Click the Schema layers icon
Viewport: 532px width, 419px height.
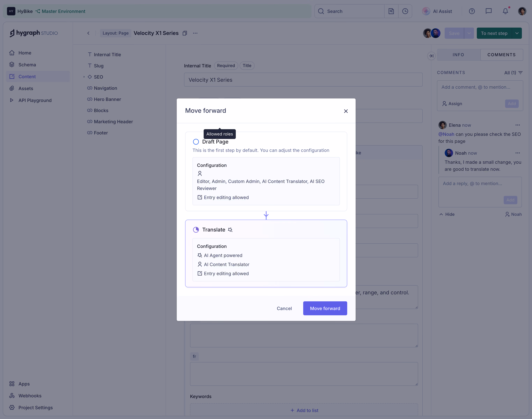(12, 65)
